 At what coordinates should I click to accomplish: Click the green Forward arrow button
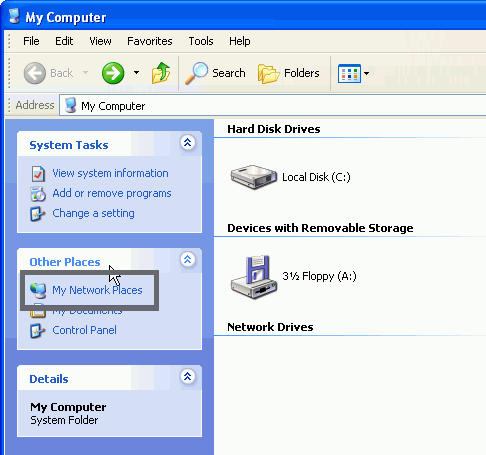(113, 73)
